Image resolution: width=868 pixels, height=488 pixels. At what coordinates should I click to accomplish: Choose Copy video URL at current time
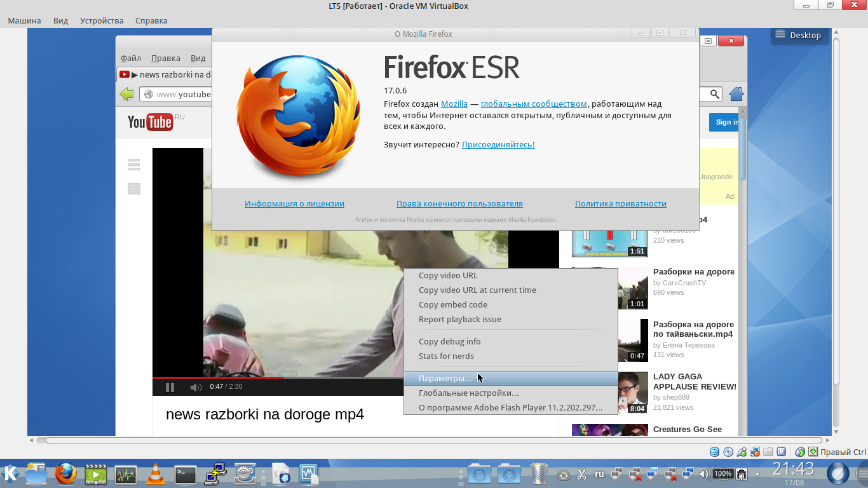click(511, 290)
